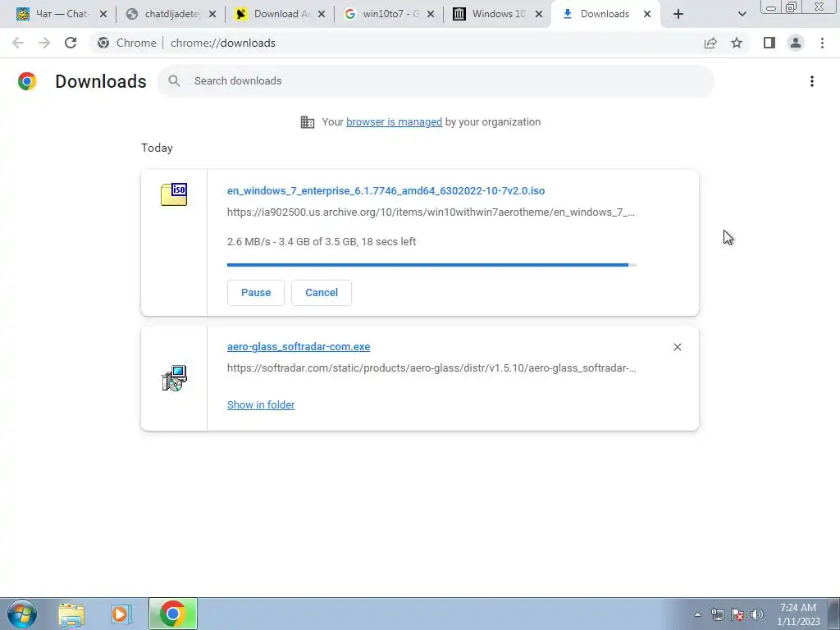The width and height of the screenshot is (840, 630).
Task: Open Windows Explorer from taskbar
Action: pos(71,614)
